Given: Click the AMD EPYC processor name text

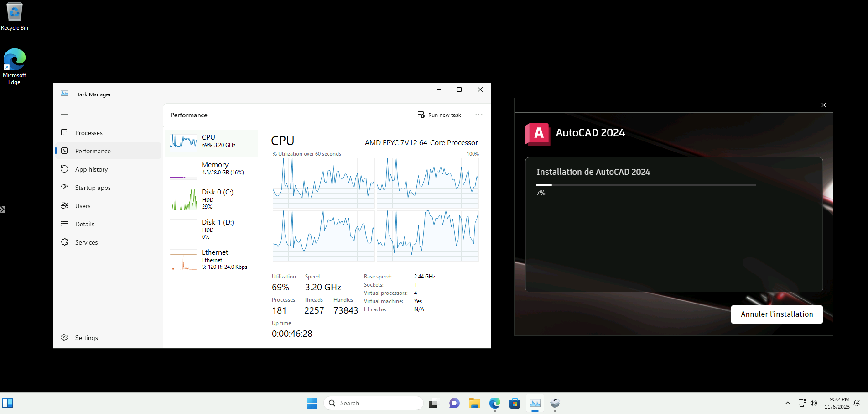Looking at the screenshot, I should (421, 143).
